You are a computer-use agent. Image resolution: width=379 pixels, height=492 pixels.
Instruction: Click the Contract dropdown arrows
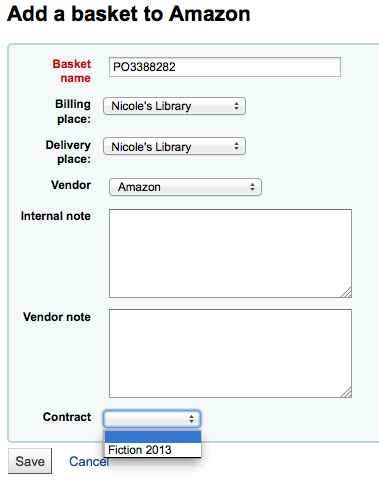click(x=191, y=419)
